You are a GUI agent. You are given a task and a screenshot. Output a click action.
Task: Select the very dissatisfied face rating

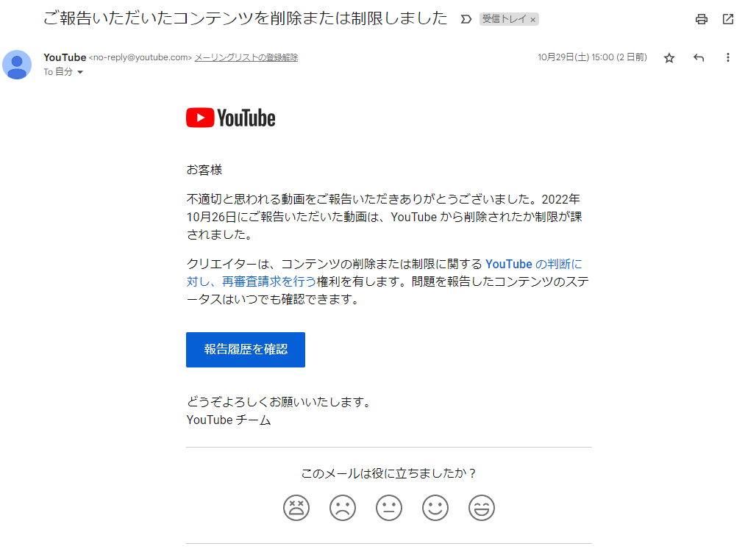[x=296, y=508]
